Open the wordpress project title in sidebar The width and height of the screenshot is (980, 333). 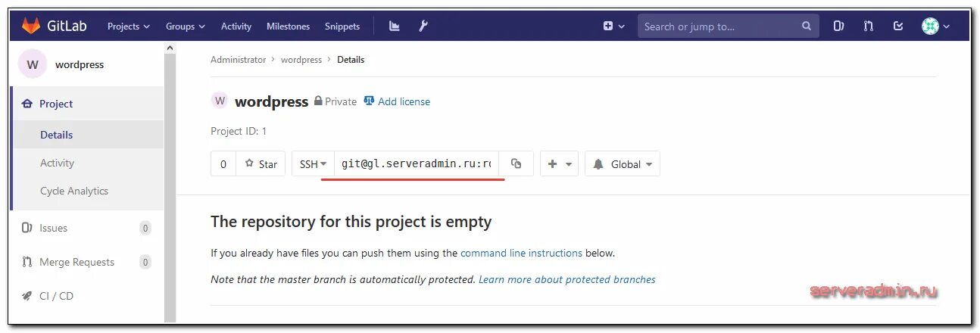tap(80, 64)
